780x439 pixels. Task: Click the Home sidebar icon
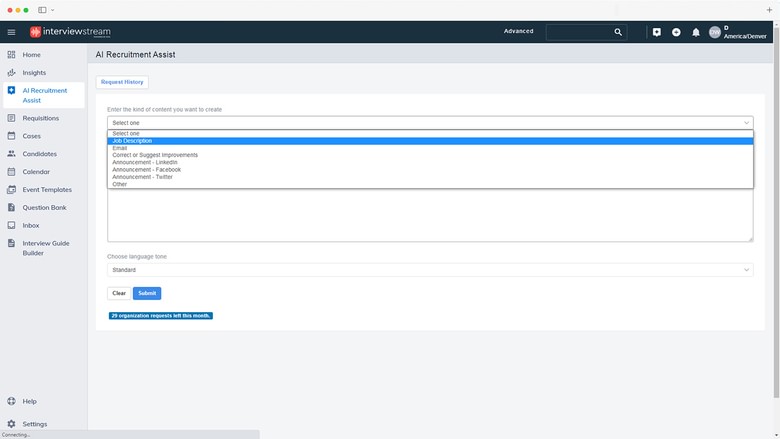tap(11, 55)
